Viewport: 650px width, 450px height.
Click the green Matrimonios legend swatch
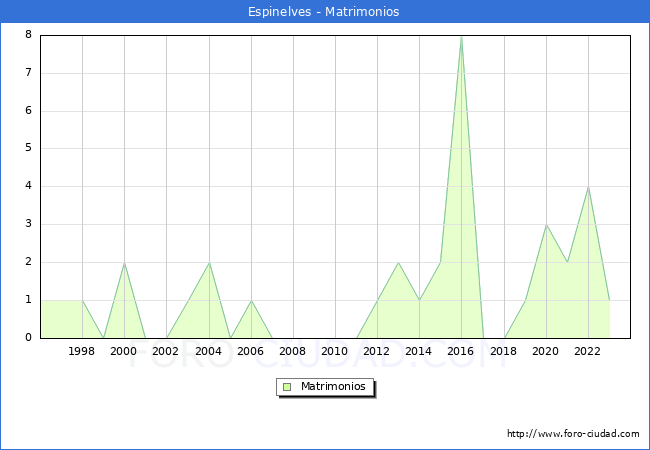click(287, 386)
